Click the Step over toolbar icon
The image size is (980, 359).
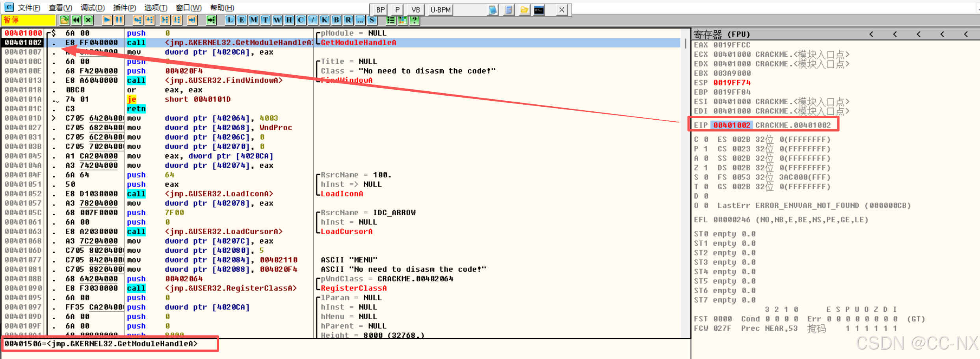tap(150, 20)
